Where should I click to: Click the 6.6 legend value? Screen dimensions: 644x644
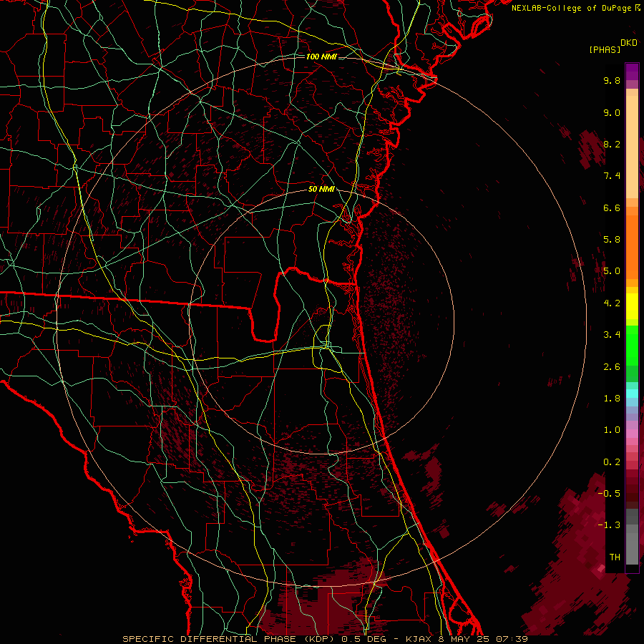coord(612,208)
